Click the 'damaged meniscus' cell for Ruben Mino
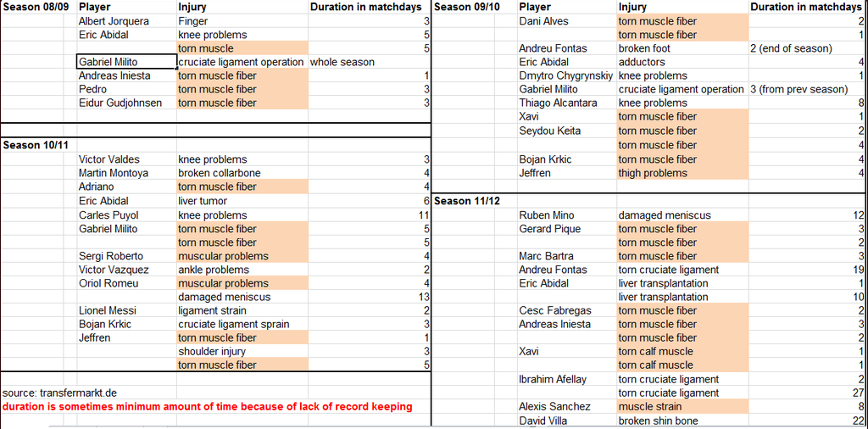 682,214
